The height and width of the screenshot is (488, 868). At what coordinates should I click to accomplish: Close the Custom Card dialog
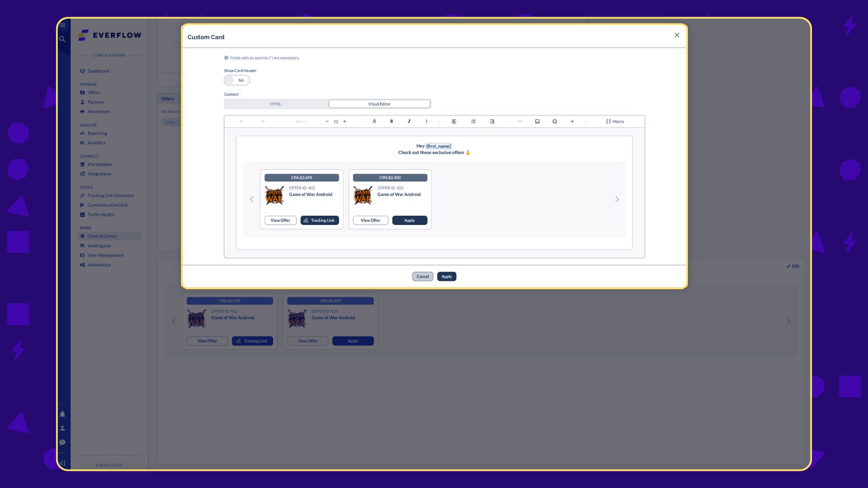tap(677, 35)
